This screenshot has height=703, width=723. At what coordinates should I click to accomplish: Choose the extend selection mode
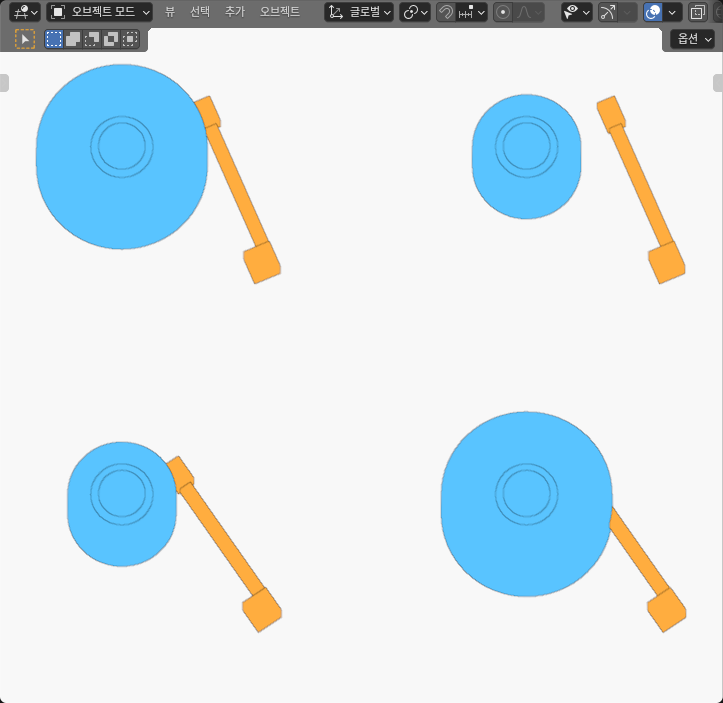73,39
